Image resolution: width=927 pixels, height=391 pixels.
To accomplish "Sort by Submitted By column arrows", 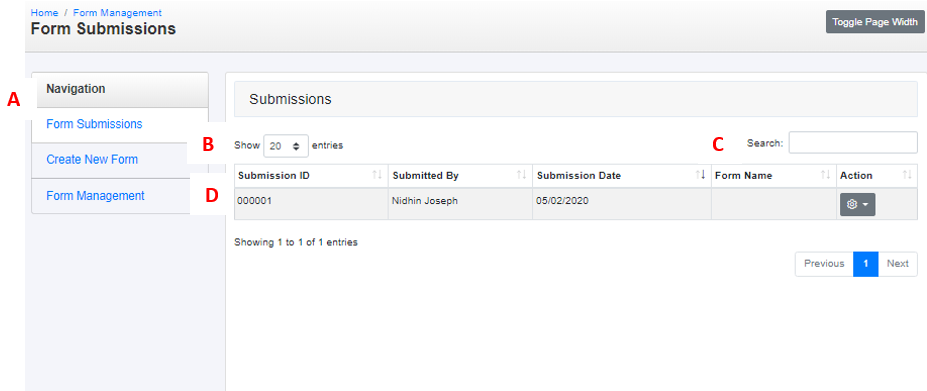I will click(521, 175).
